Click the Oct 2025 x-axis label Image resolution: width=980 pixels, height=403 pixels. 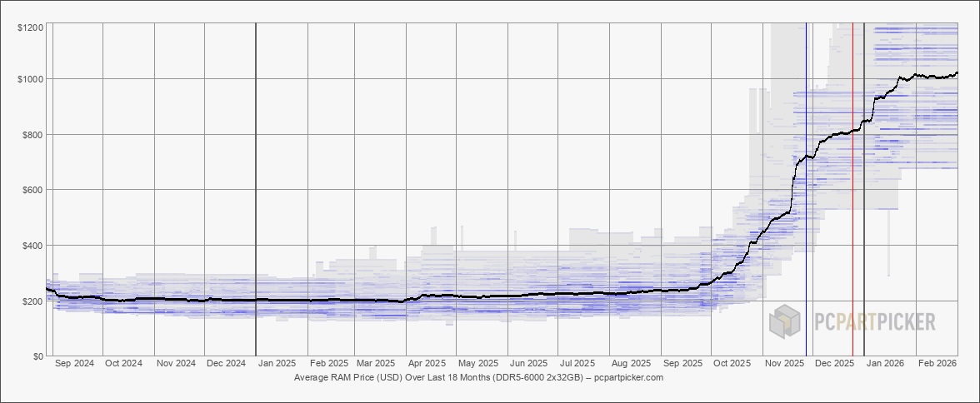coord(732,364)
